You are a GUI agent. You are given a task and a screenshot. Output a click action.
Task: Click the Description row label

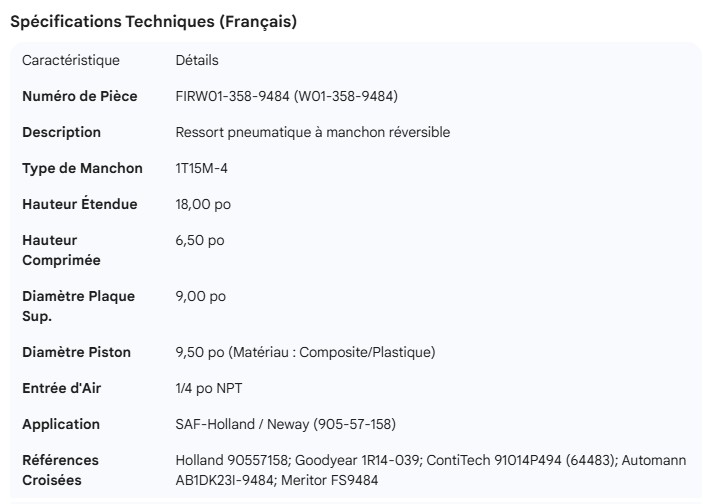tap(62, 132)
